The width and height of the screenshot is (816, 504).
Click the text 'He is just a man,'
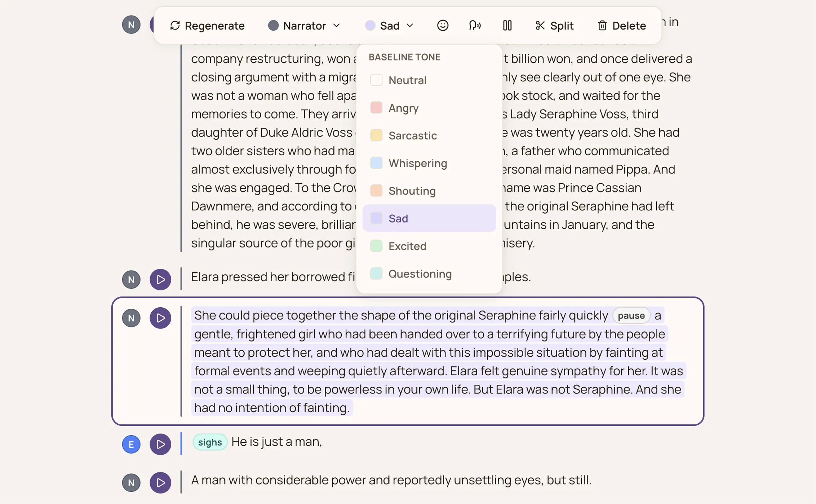[276, 442]
